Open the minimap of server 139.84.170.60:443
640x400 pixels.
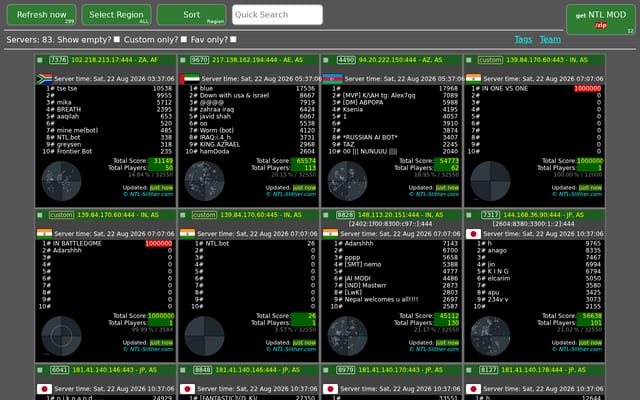tap(491, 181)
